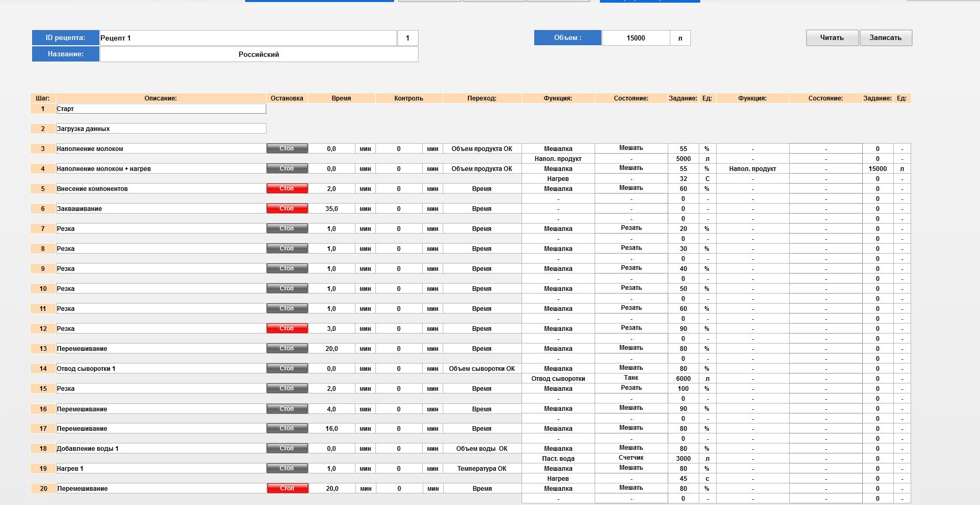
Task: Toggle Стоп for step 5 Внесение компонентов
Action: [287, 189]
